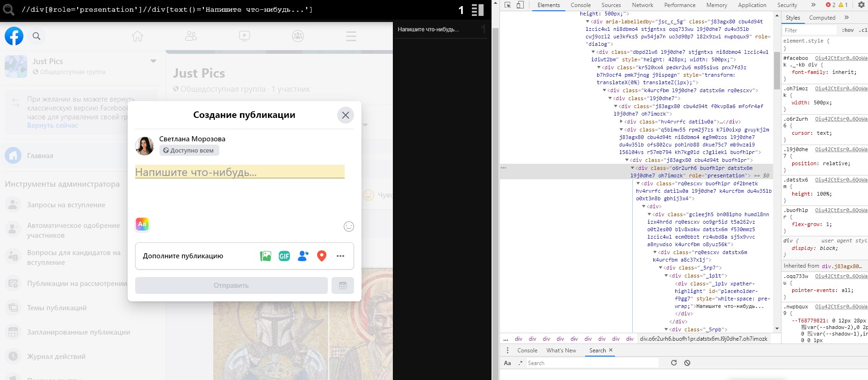Open Автоматическое одобрение участников
The width and height of the screenshot is (868, 380).
(x=73, y=230)
